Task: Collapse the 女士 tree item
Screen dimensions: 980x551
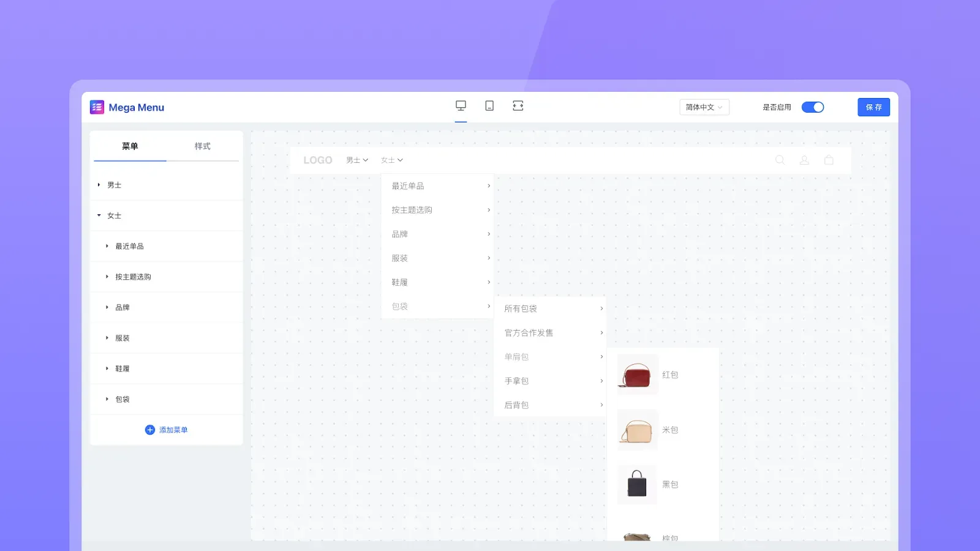Action: (99, 216)
